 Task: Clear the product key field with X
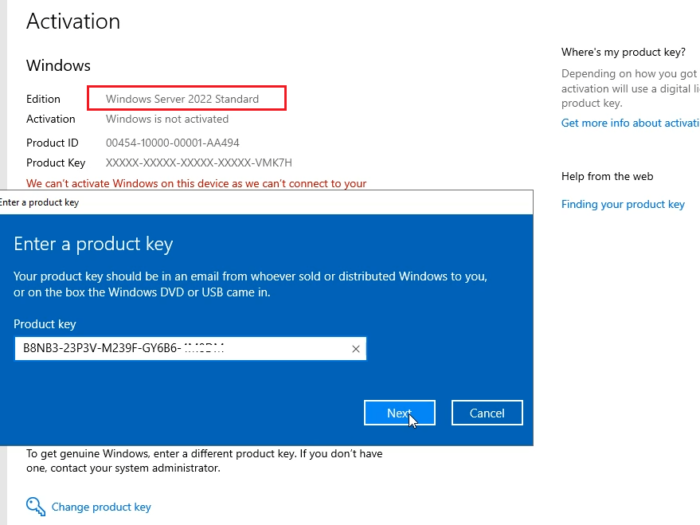point(356,349)
